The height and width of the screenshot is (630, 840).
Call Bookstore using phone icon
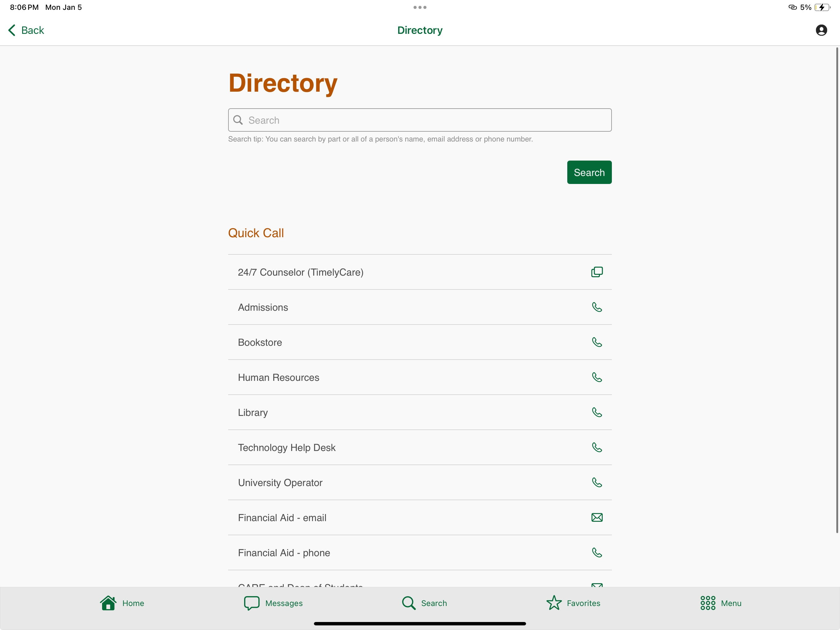[x=596, y=342]
